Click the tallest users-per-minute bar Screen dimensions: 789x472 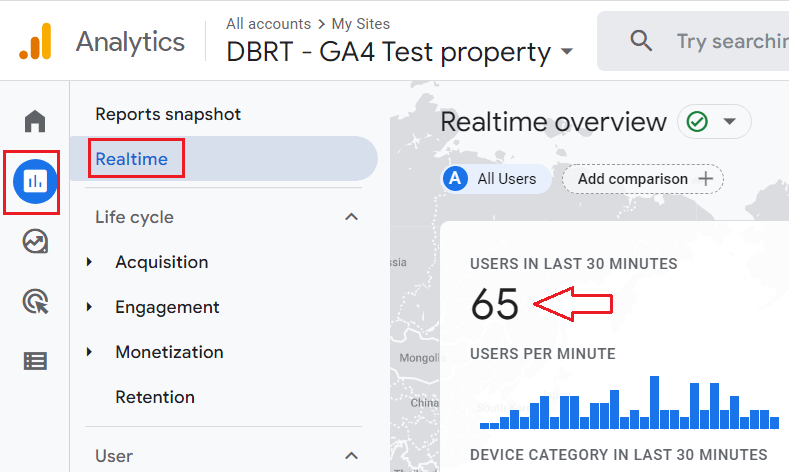654,403
